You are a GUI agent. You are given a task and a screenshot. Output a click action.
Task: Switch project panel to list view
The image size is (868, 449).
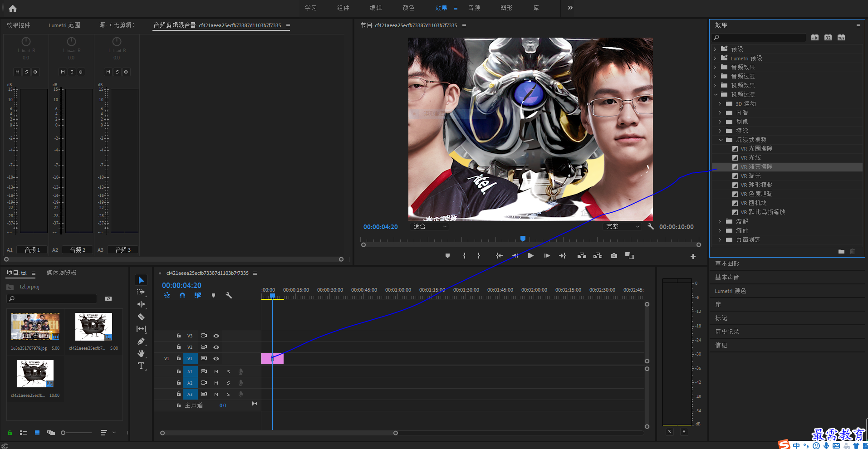click(x=24, y=433)
